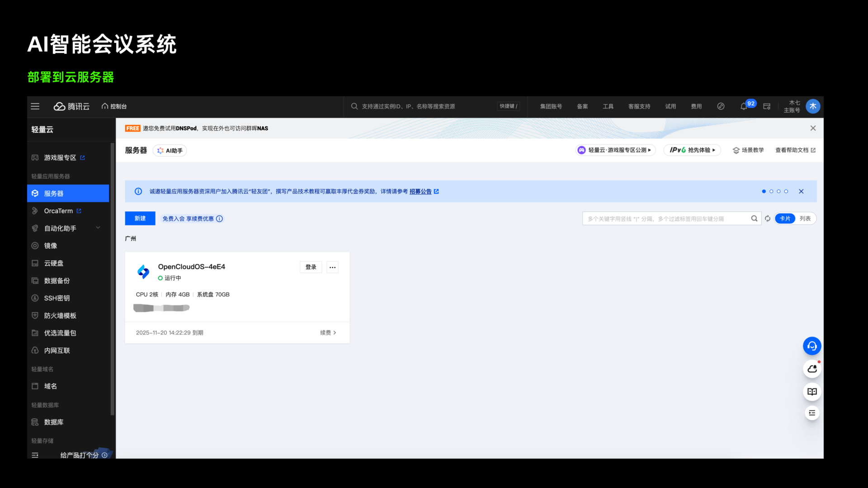Image resolution: width=868 pixels, height=488 pixels.
Task: Click the search magnifier in filter box
Action: click(754, 219)
